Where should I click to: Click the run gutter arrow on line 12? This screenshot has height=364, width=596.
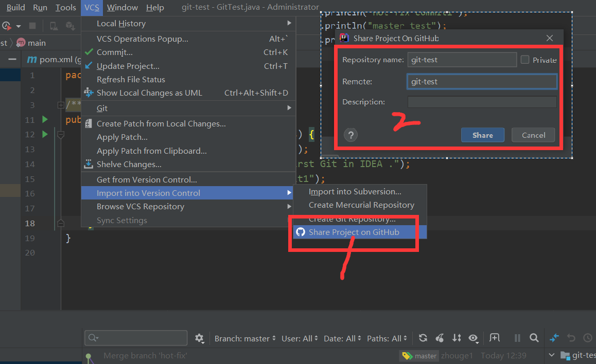tap(45, 134)
